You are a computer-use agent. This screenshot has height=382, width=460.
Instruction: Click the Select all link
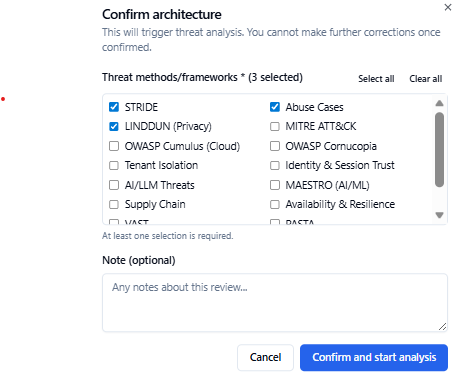376,79
